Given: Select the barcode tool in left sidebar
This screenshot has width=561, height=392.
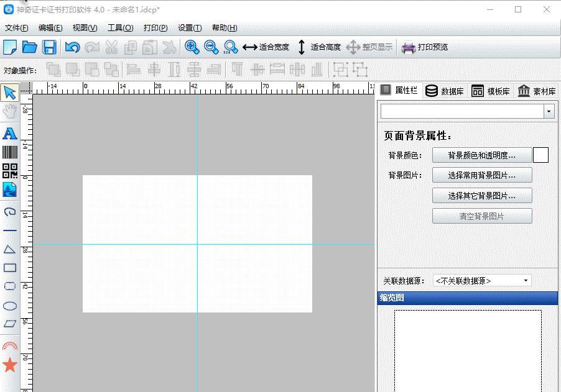Looking at the screenshot, I should (10, 152).
